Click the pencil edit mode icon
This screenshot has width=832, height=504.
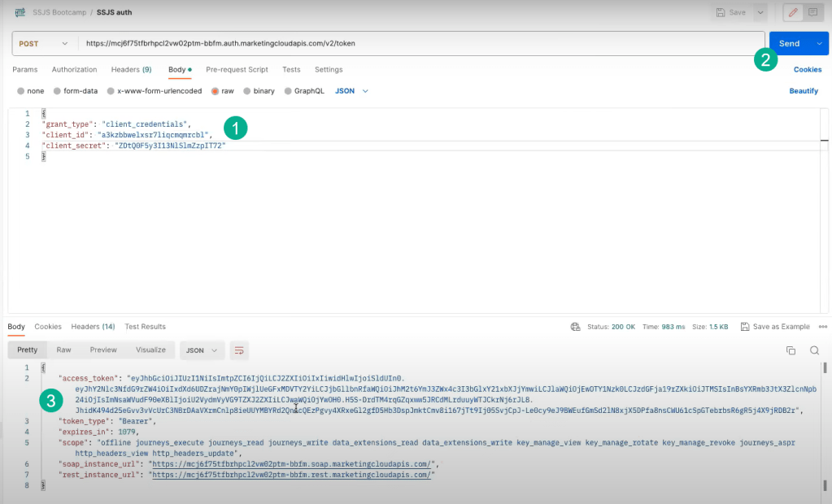[791, 12]
